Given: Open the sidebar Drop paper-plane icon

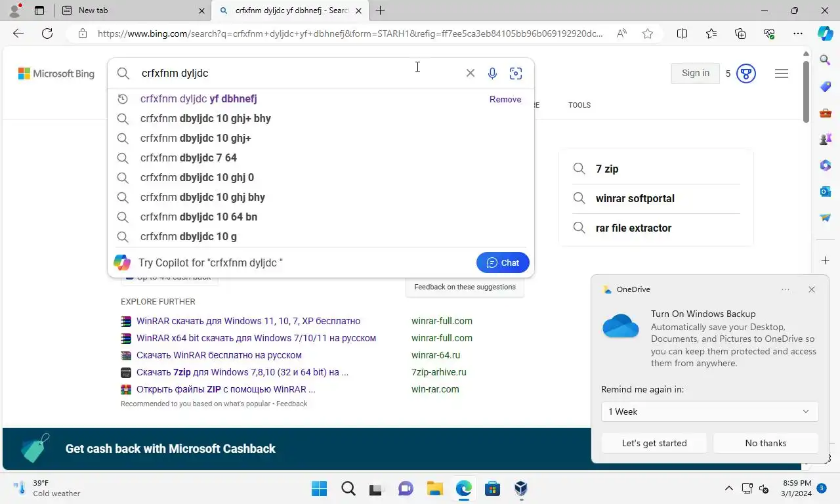Looking at the screenshot, I should 826,218.
